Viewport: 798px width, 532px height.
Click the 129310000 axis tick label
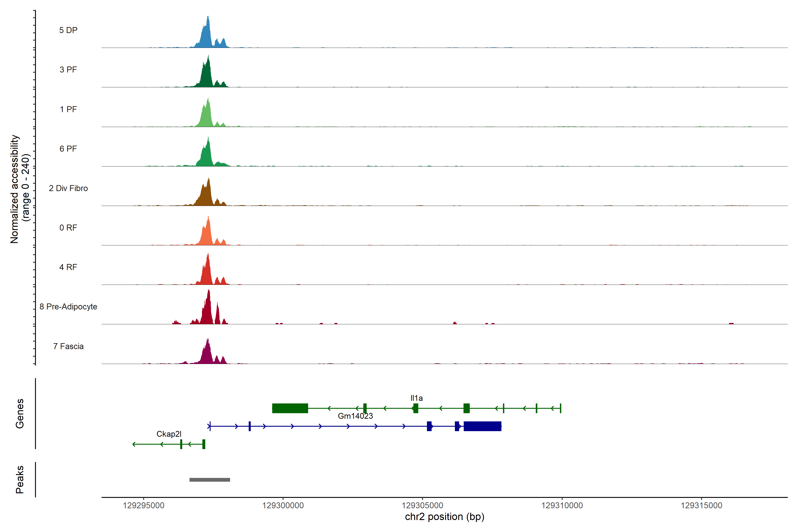click(562, 505)
